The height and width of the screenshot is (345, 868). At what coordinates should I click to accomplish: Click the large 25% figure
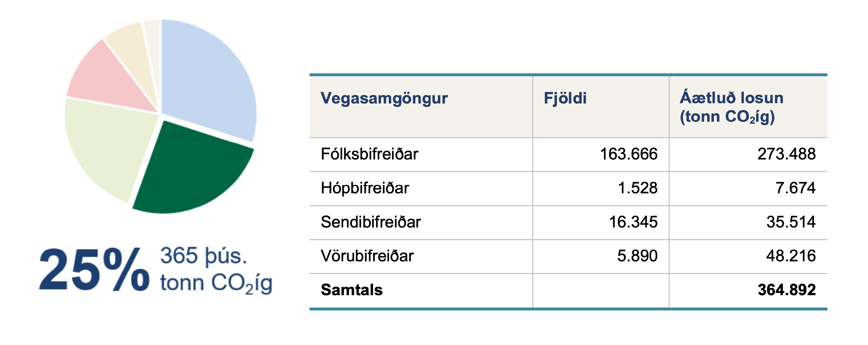coord(94,269)
